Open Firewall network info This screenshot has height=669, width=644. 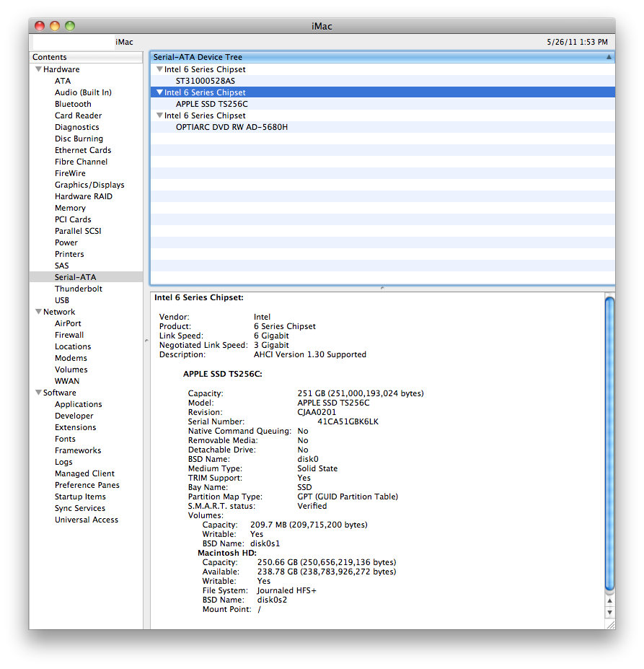pos(69,335)
